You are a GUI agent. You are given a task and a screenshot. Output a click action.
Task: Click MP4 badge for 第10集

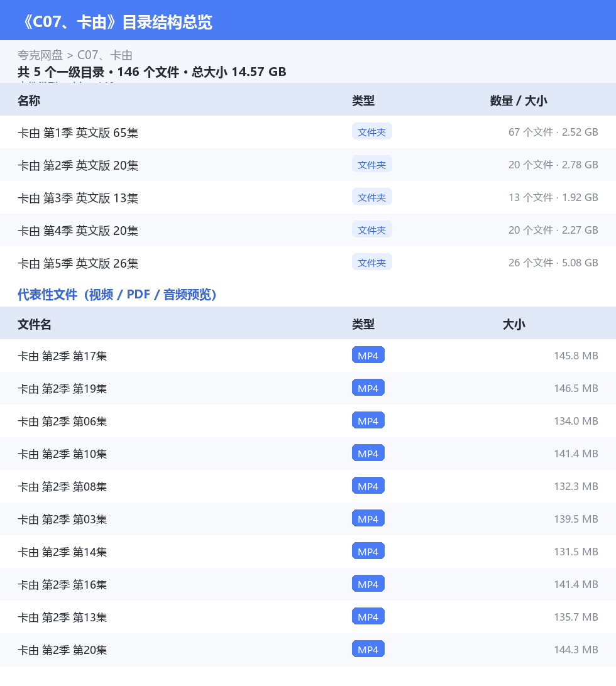(x=368, y=454)
